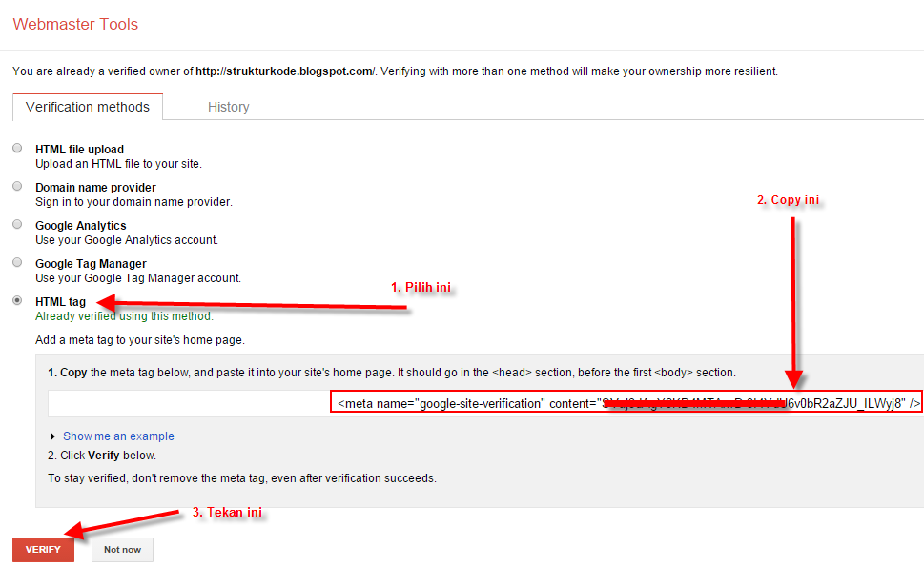Click 'Use your Google Tag Manager account' text
Viewport: 924px width, 568px height.
138,278
